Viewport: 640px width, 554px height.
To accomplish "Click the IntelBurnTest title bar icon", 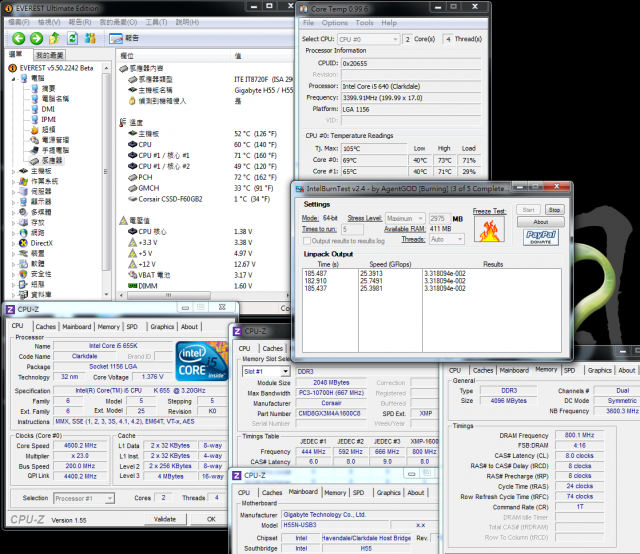I will point(300,189).
